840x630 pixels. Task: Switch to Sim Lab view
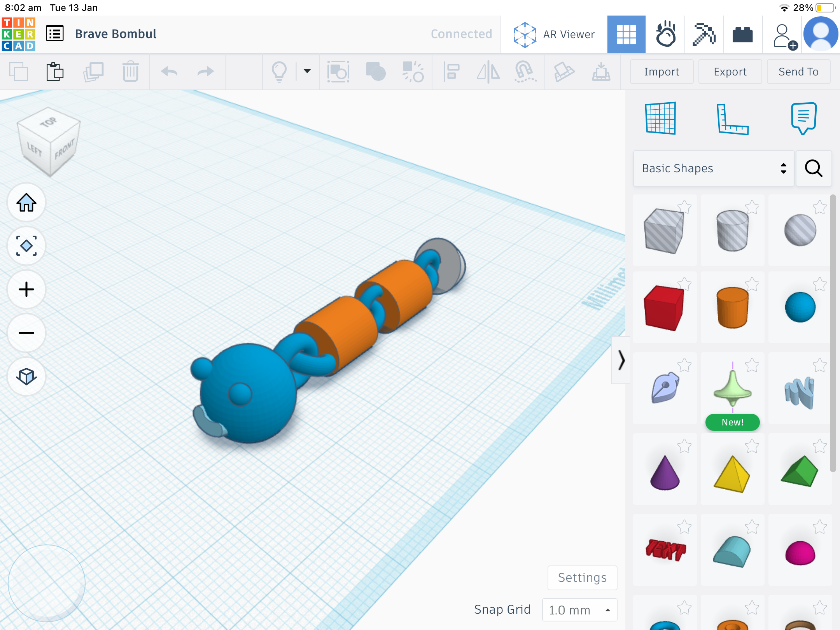click(x=665, y=35)
